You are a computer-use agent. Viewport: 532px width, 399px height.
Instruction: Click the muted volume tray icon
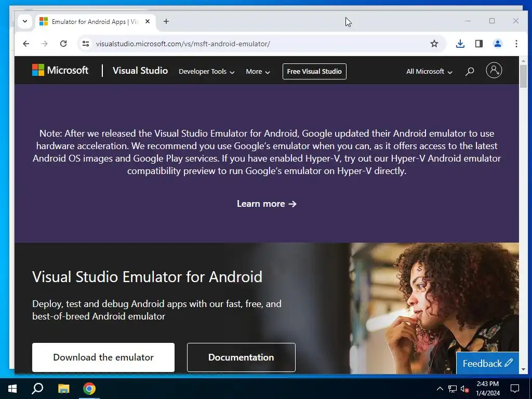click(x=464, y=389)
